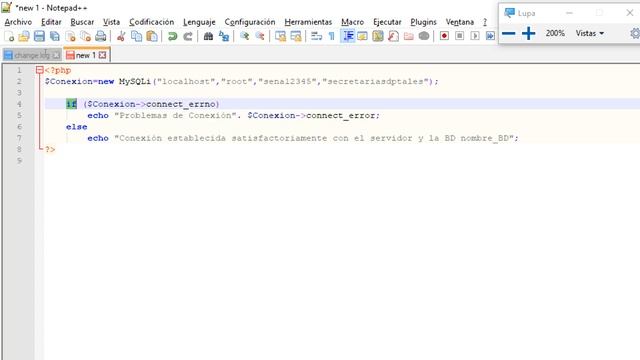Click the user-defined language toolbar icon
Image resolution: width=640 pixels, height=360 pixels.
click(362, 36)
